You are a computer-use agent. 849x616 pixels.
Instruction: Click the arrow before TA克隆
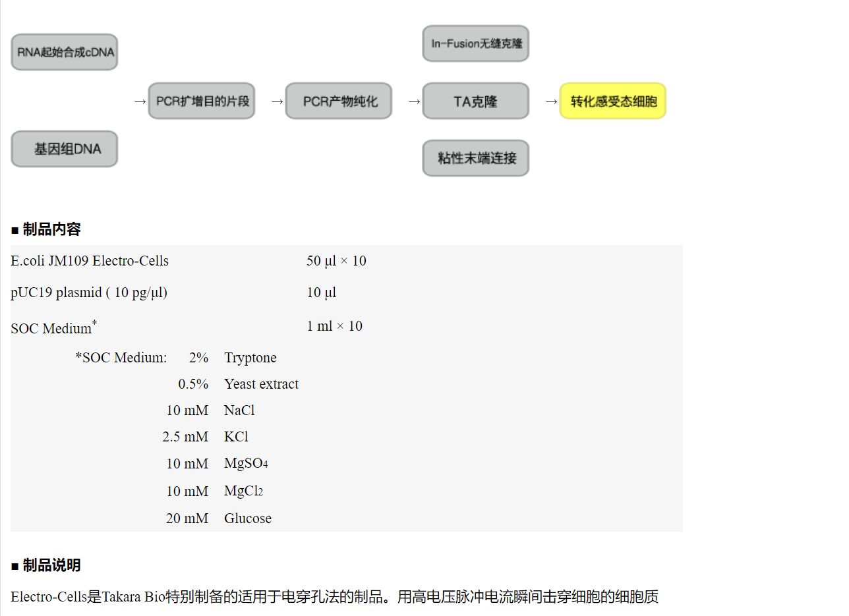(414, 101)
